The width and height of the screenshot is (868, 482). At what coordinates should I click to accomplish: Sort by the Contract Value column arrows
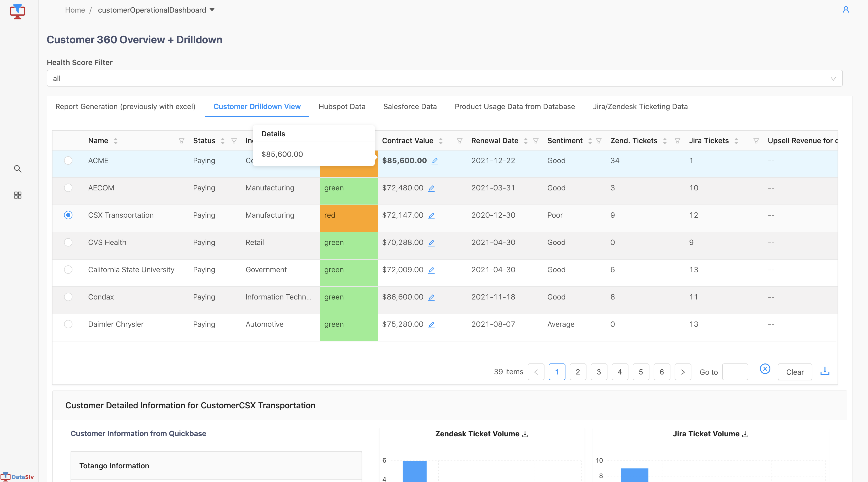(x=441, y=141)
